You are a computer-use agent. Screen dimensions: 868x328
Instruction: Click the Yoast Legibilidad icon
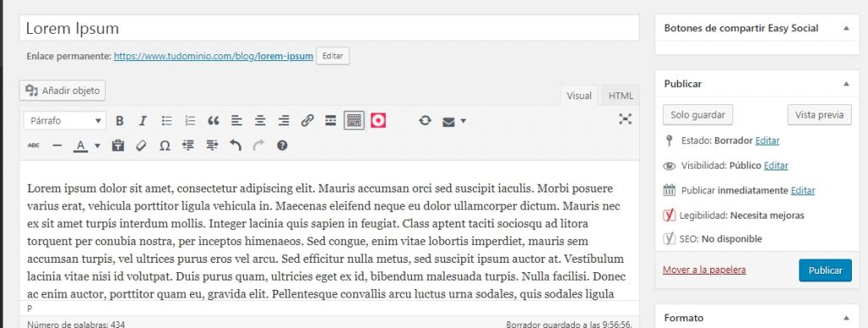(x=670, y=214)
